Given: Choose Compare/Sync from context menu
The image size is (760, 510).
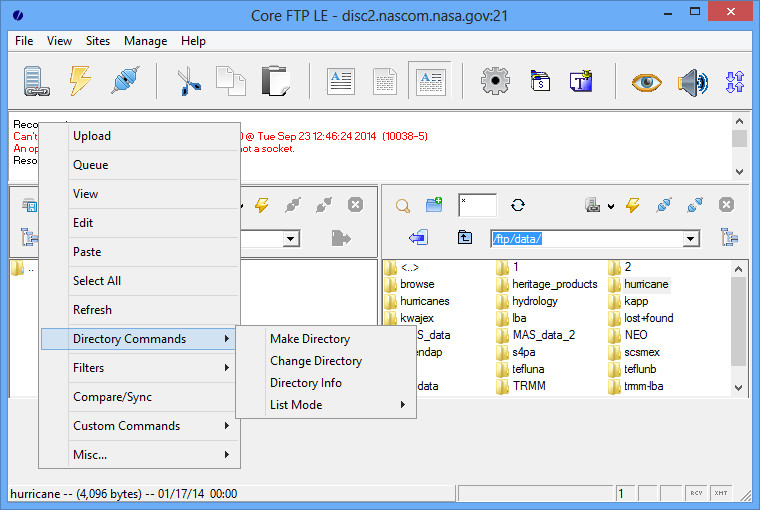Looking at the screenshot, I should [140, 397].
